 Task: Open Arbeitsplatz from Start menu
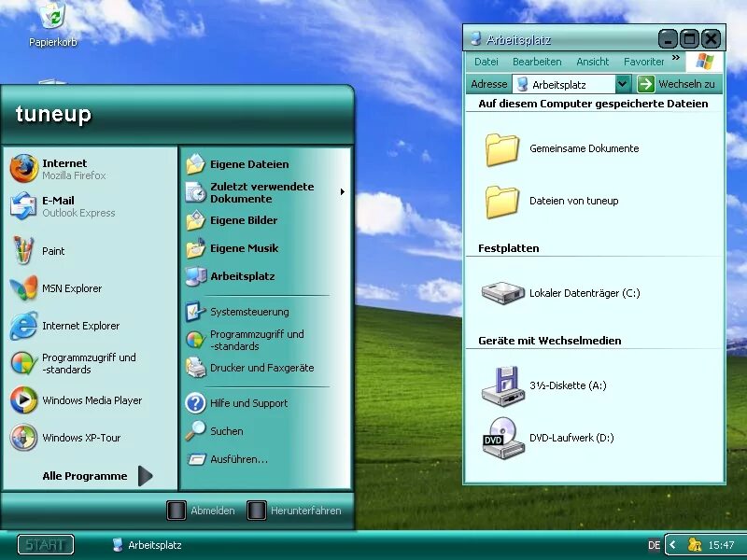click(x=230, y=276)
